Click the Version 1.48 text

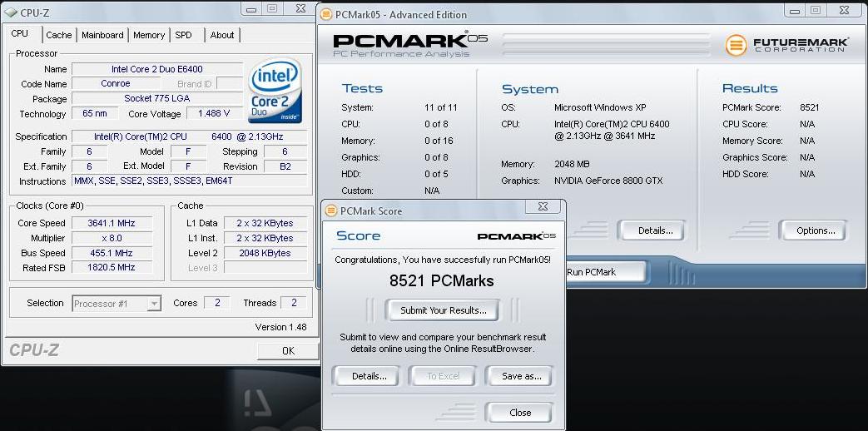pyautogui.click(x=280, y=327)
